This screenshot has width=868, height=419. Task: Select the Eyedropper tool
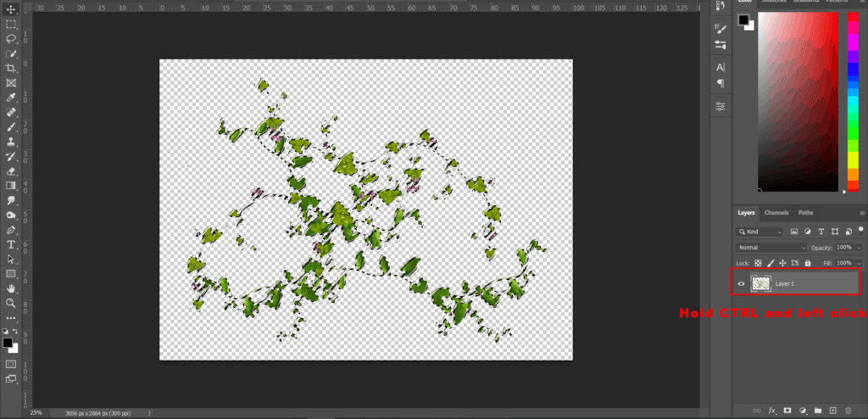(x=10, y=98)
